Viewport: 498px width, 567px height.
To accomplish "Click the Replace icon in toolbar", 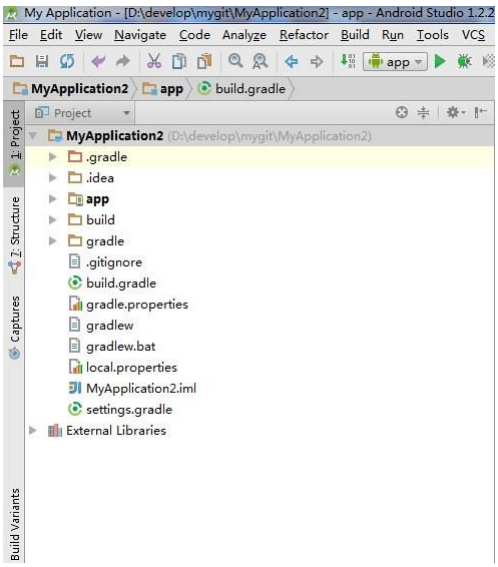I will pyautogui.click(x=260, y=61).
